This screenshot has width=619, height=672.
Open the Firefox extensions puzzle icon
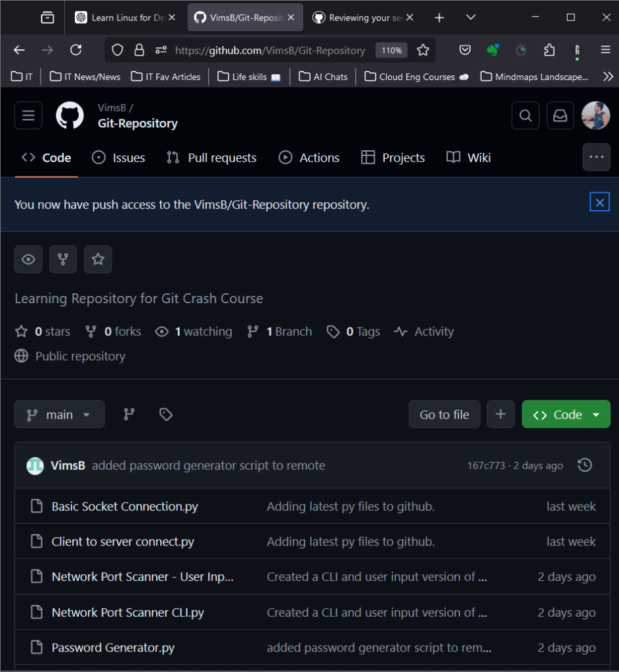click(x=549, y=50)
